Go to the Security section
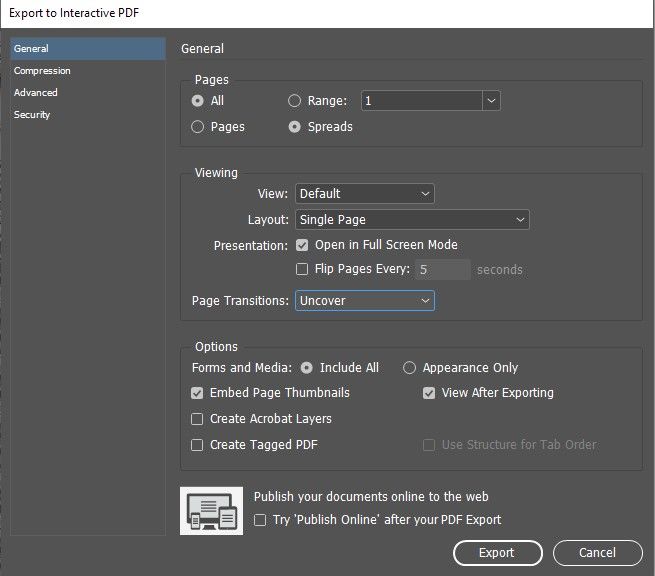 [x=32, y=115]
